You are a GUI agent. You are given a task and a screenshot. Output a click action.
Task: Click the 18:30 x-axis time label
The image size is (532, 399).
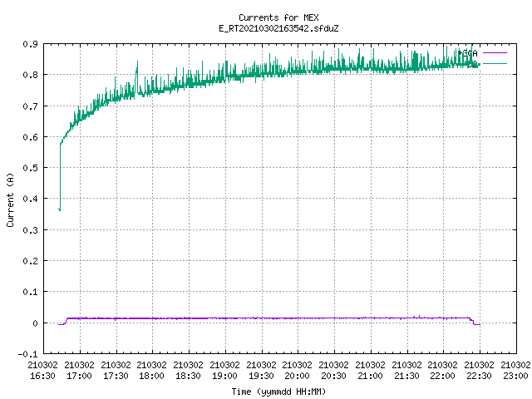click(x=188, y=376)
